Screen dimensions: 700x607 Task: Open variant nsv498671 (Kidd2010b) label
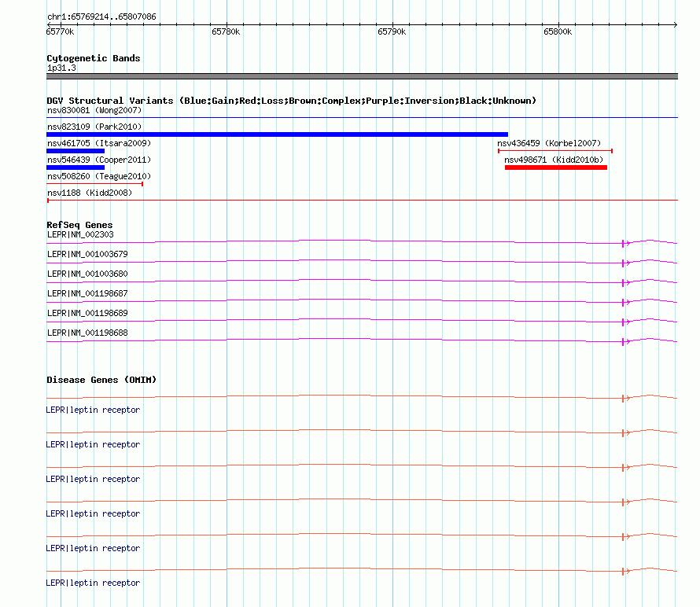(x=554, y=160)
